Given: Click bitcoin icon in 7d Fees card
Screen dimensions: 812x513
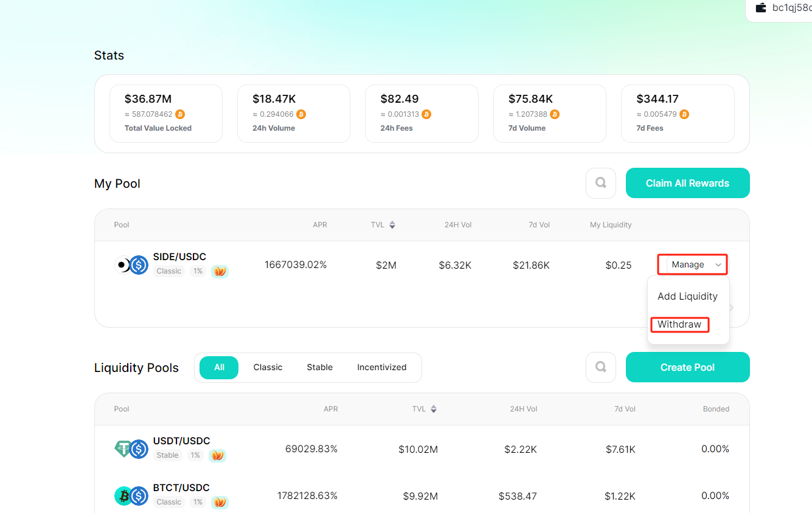Looking at the screenshot, I should [684, 114].
